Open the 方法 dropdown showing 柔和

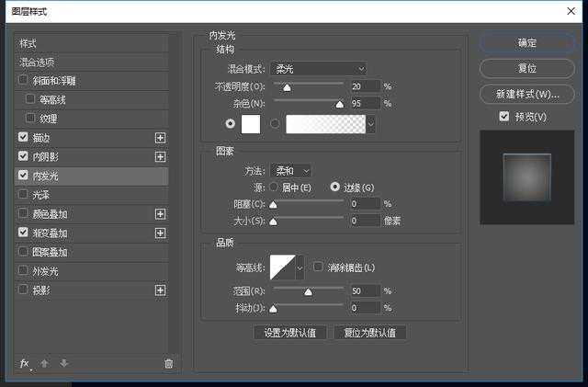tap(293, 171)
